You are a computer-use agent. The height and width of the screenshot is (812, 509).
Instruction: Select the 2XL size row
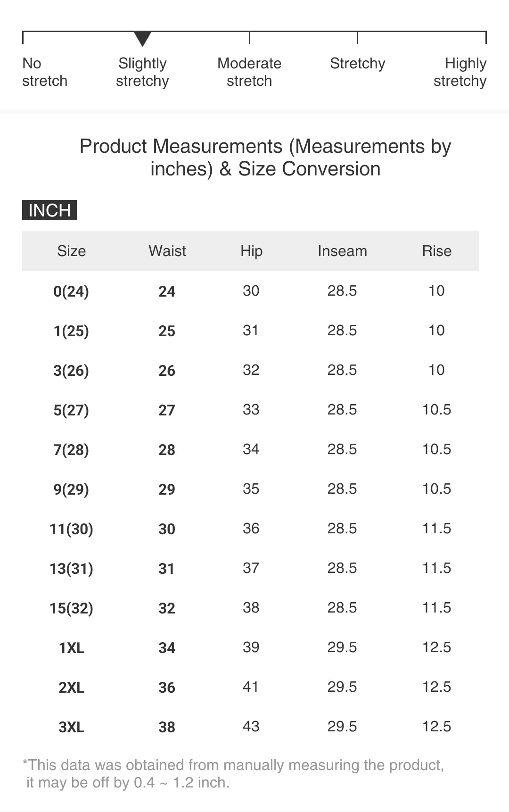71,688
